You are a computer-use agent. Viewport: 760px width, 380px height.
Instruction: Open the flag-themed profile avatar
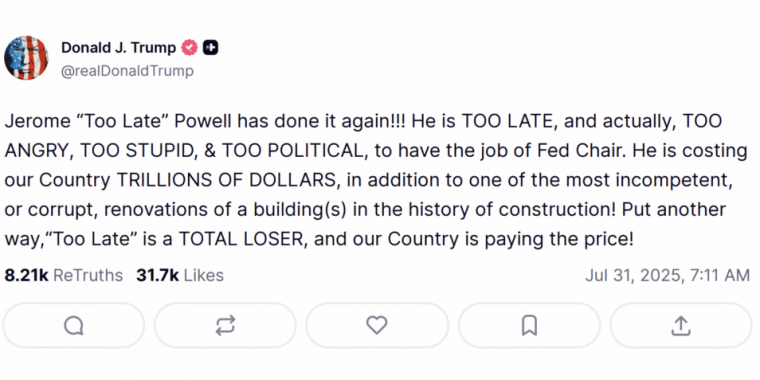coord(26,58)
